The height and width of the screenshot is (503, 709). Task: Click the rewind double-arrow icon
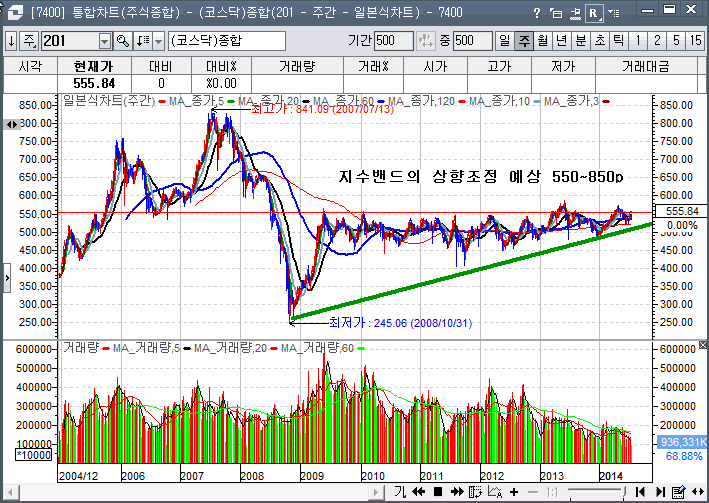pyautogui.click(x=418, y=491)
